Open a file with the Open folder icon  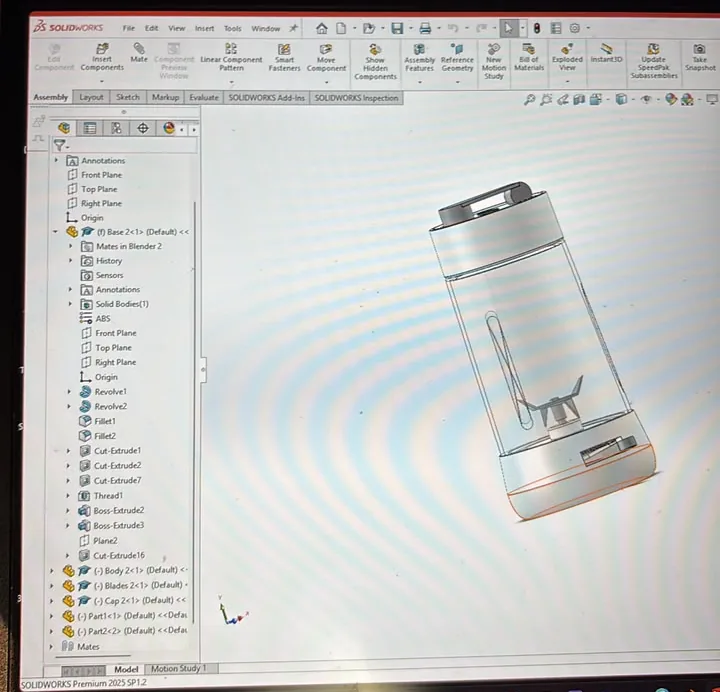click(369, 28)
